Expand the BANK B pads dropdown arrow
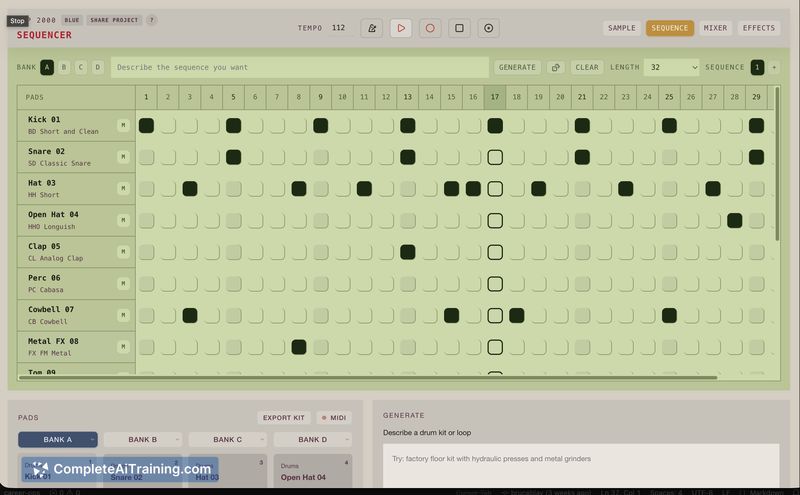The height and width of the screenshot is (495, 800). tap(177, 439)
